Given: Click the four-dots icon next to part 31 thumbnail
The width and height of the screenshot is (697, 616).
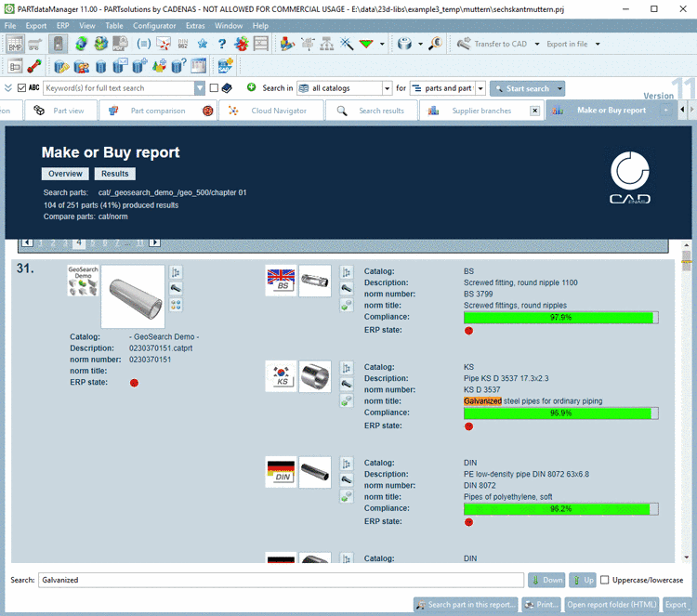Looking at the screenshot, I should pos(176,305).
